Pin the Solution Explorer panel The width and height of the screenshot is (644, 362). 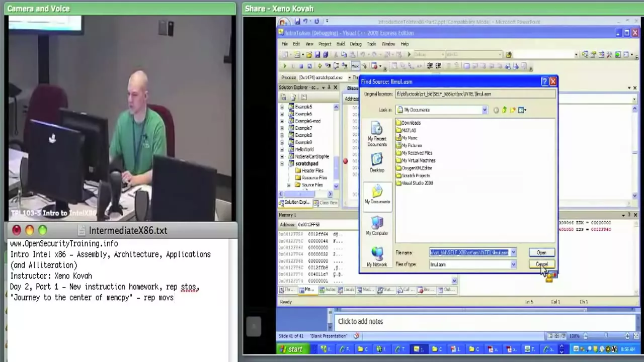coord(329,87)
